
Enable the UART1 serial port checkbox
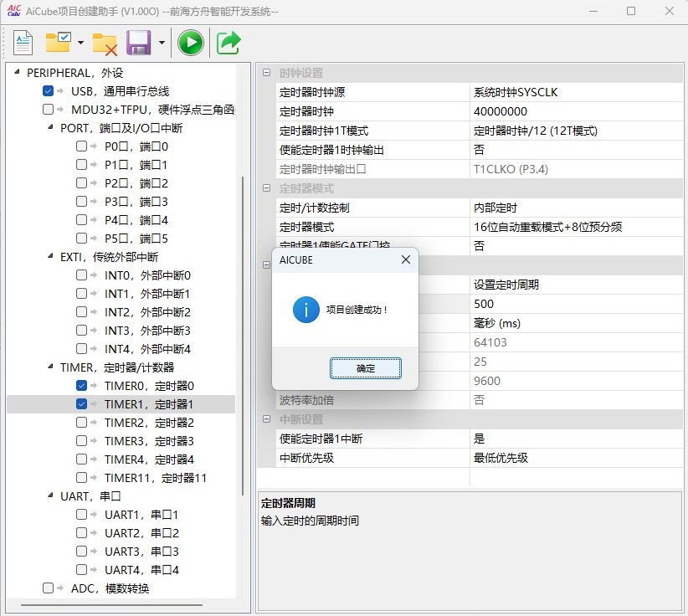tap(81, 515)
